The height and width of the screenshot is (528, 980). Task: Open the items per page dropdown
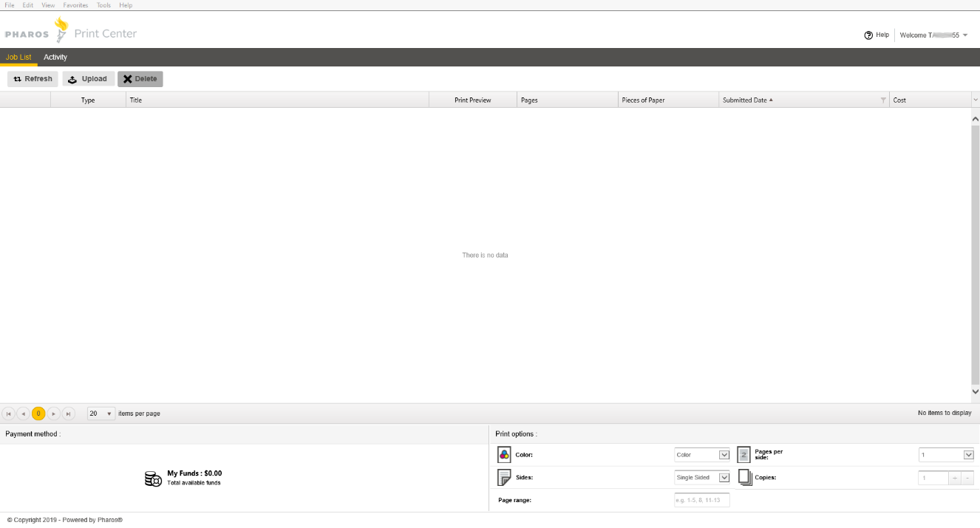coord(101,414)
